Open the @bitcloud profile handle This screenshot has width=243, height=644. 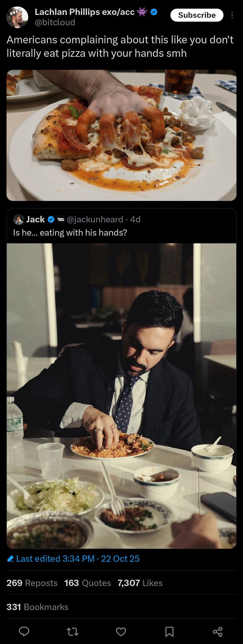55,22
